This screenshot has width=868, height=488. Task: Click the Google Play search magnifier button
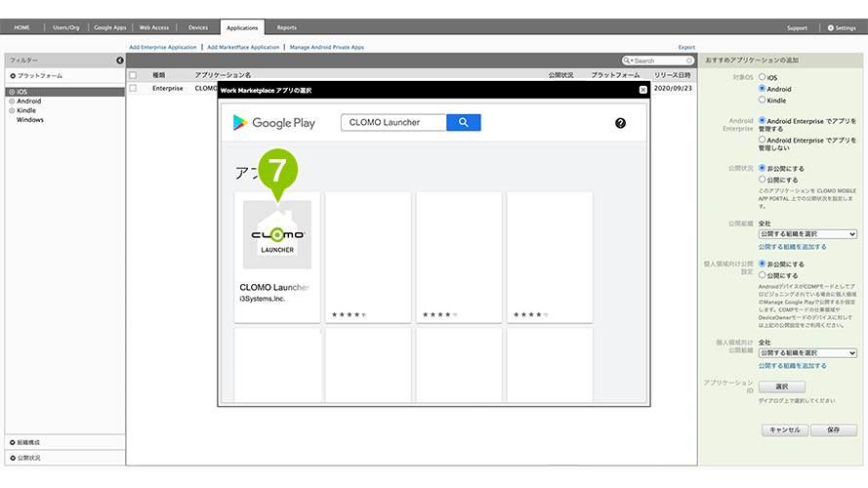pos(464,122)
